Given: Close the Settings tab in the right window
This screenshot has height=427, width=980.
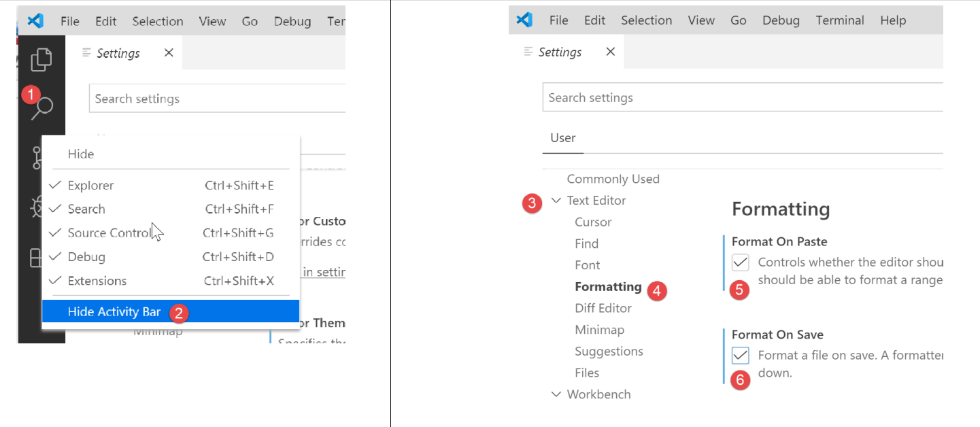Looking at the screenshot, I should point(610,52).
